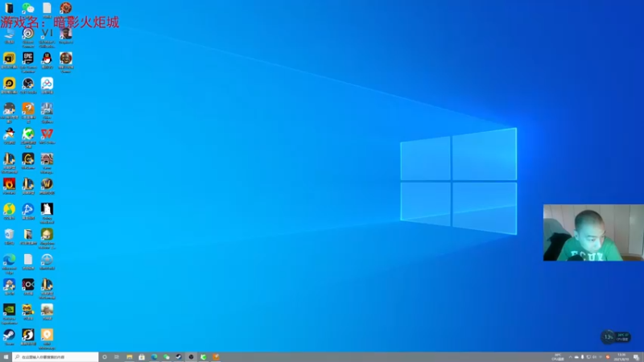Launch the Epic Games Launcher shortcut
The image size is (644, 362).
[28, 58]
